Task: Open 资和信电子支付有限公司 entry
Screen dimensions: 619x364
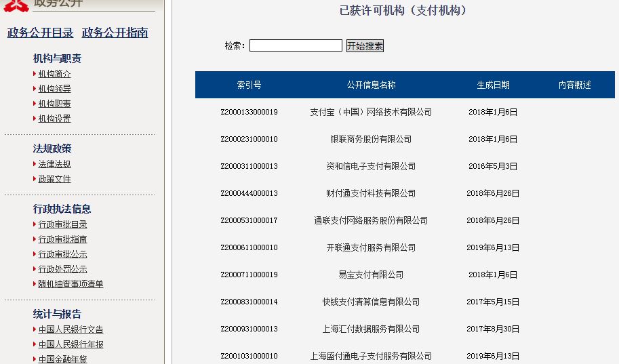Action: coord(371,166)
